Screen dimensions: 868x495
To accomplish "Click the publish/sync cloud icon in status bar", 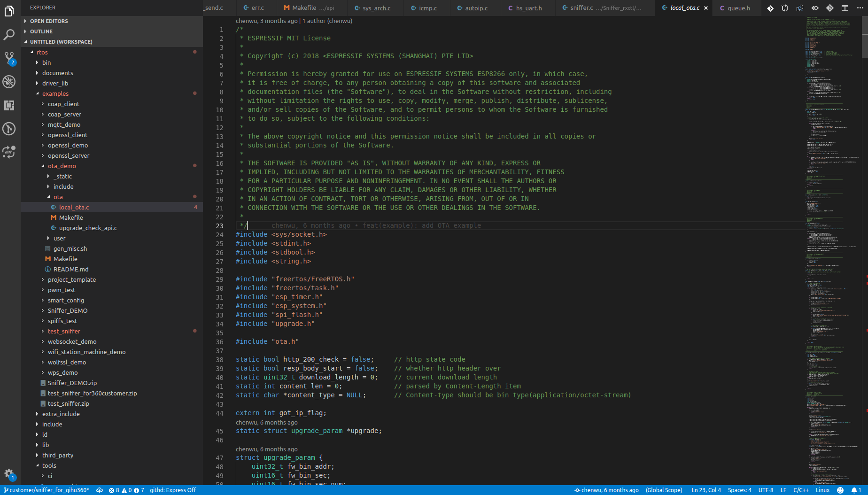I will [x=100, y=490].
